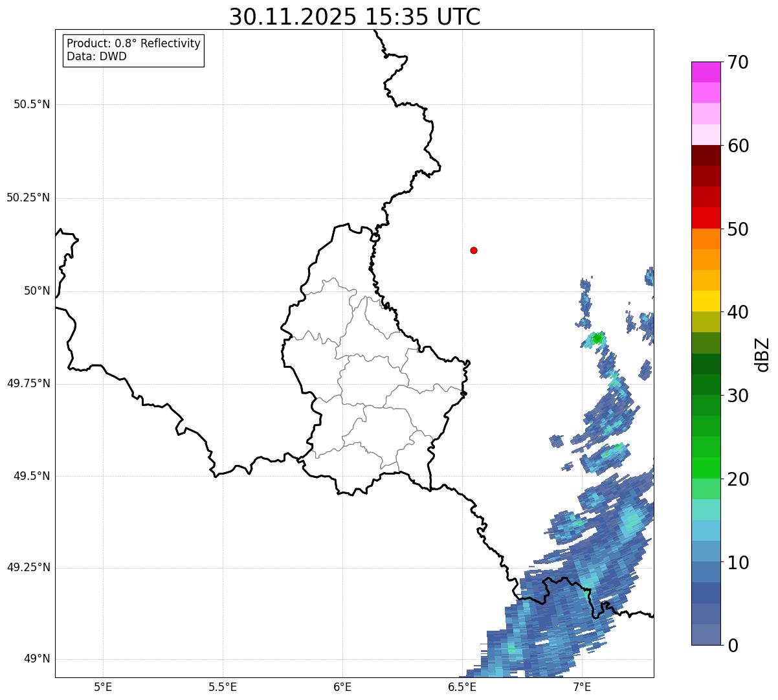Click the 5°E longitude label
The width and height of the screenshot is (778, 700).
pyautogui.click(x=103, y=686)
